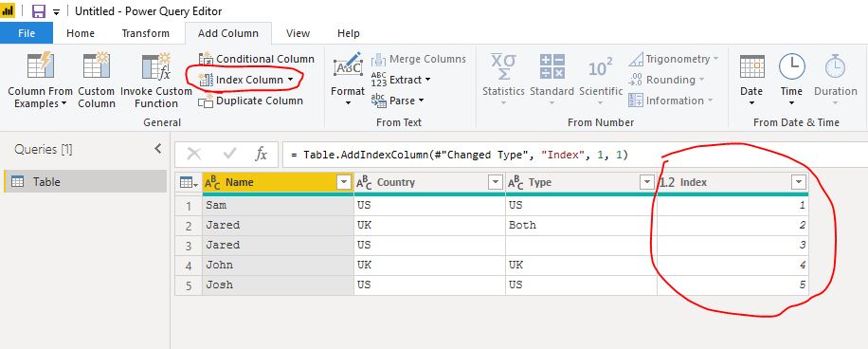Open the Format dropdown arrow
The width and height of the screenshot is (868, 349).
(x=348, y=103)
